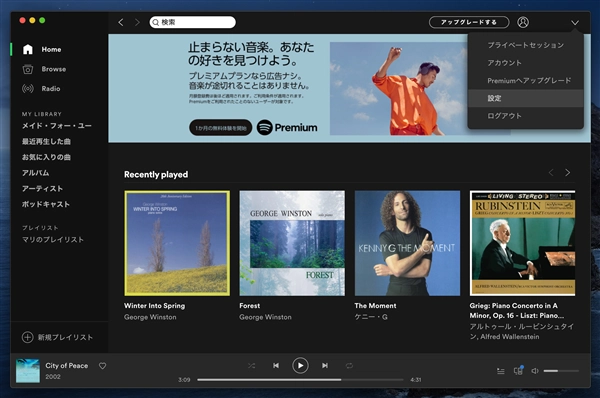Screen dimensions: 600x398
Task: Toggle repeat playback
Action: coord(349,366)
